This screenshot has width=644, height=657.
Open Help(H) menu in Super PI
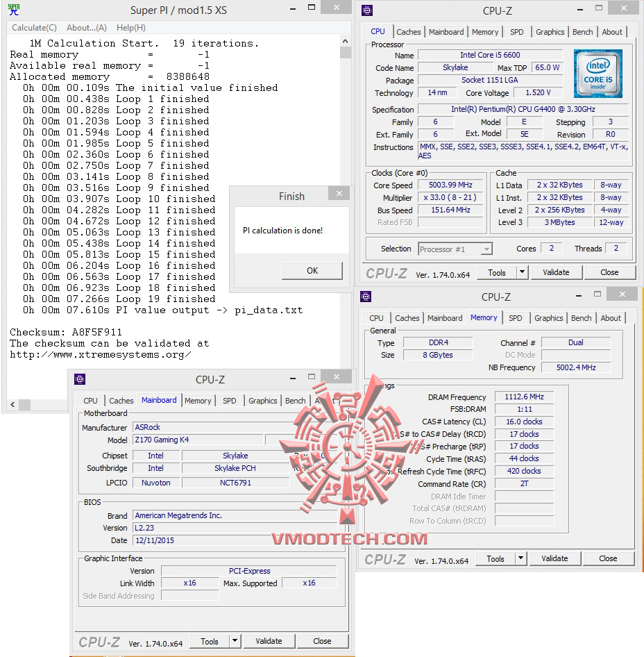pos(131,28)
